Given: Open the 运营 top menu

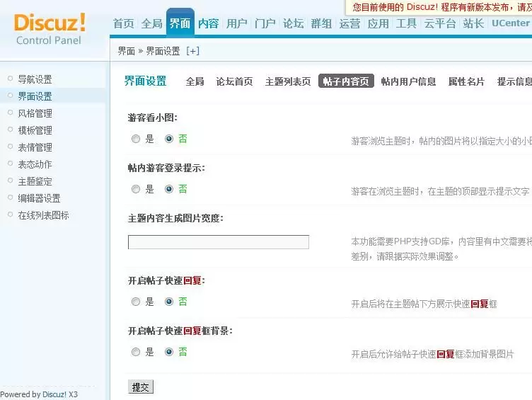Looking at the screenshot, I should [x=349, y=23].
